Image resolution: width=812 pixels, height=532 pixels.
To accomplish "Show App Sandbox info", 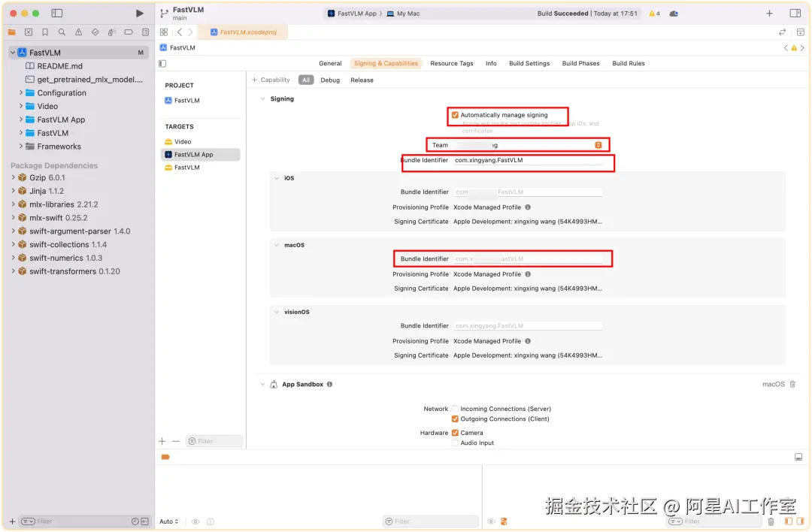I will (329, 384).
